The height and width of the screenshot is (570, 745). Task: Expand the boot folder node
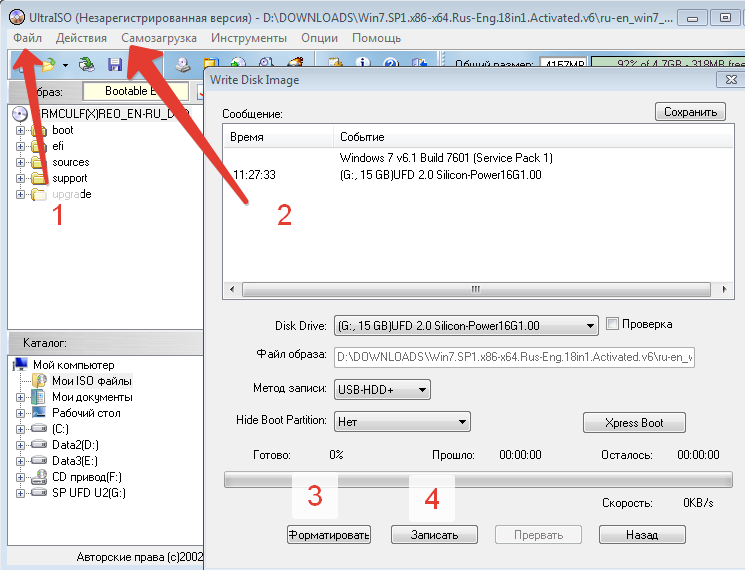[20, 130]
